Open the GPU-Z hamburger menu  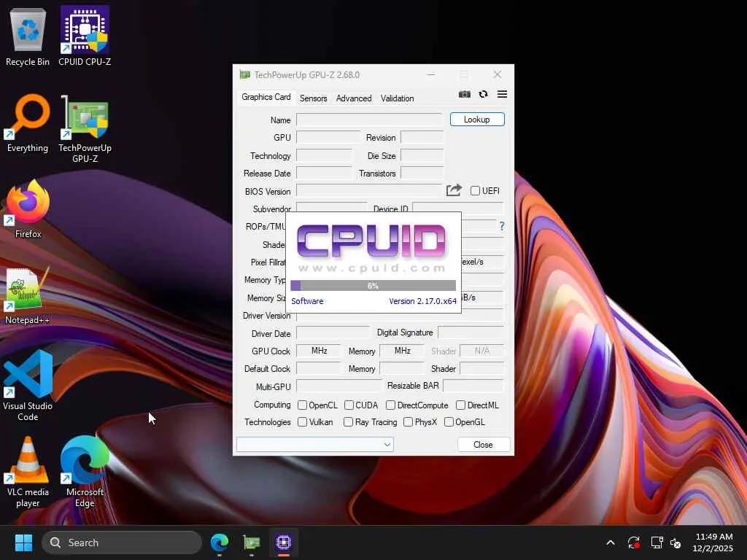pyautogui.click(x=502, y=94)
